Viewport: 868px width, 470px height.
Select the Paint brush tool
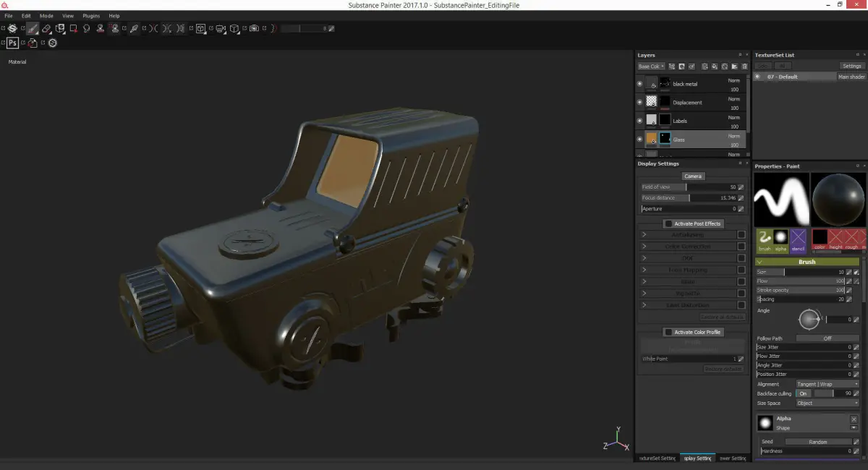(x=33, y=29)
